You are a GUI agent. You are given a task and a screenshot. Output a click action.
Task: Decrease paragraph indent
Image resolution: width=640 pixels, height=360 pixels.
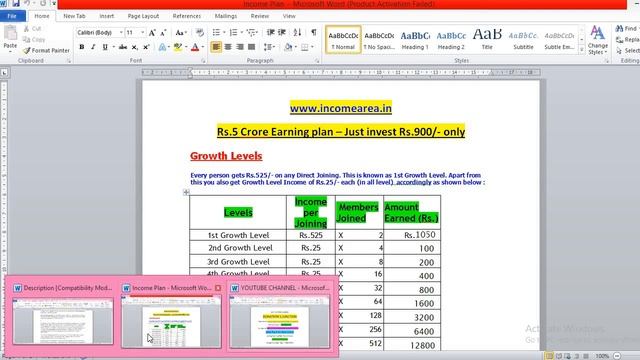point(270,33)
